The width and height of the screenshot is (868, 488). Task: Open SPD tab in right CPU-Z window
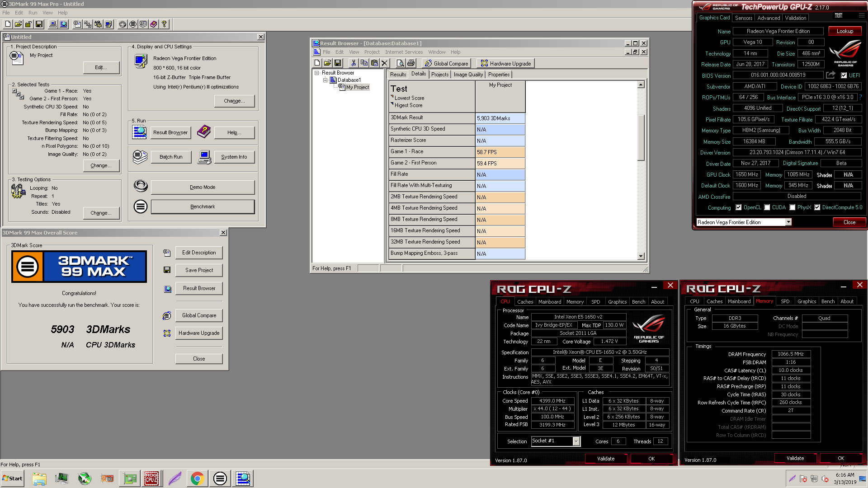click(785, 301)
